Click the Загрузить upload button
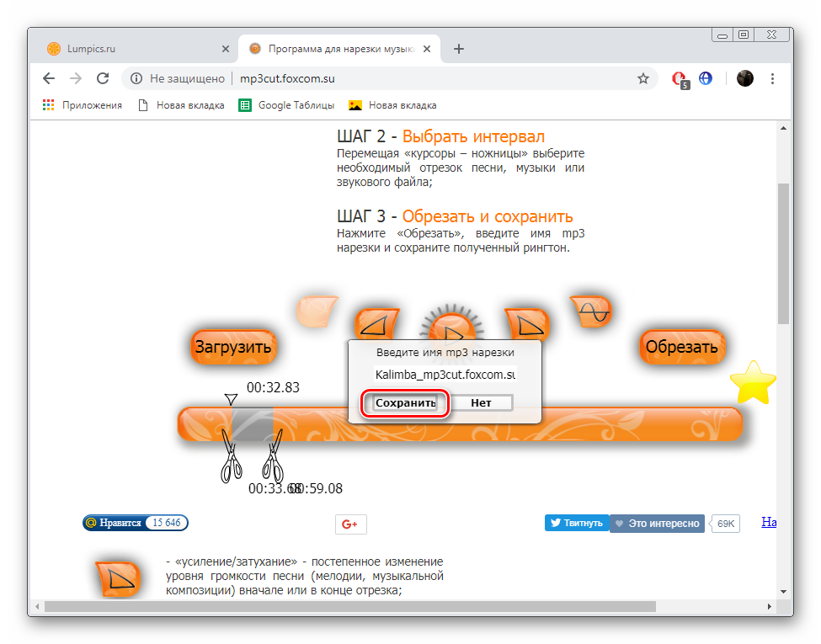 point(233,346)
